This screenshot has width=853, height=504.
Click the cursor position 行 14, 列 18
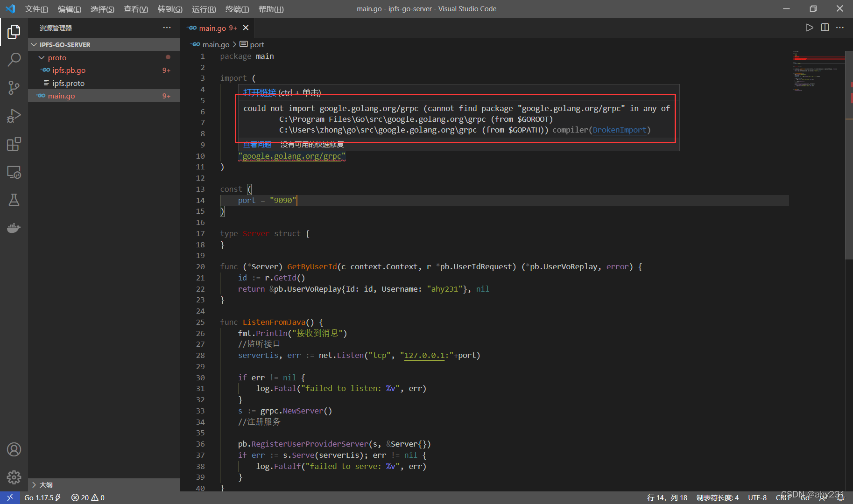tap(667, 497)
